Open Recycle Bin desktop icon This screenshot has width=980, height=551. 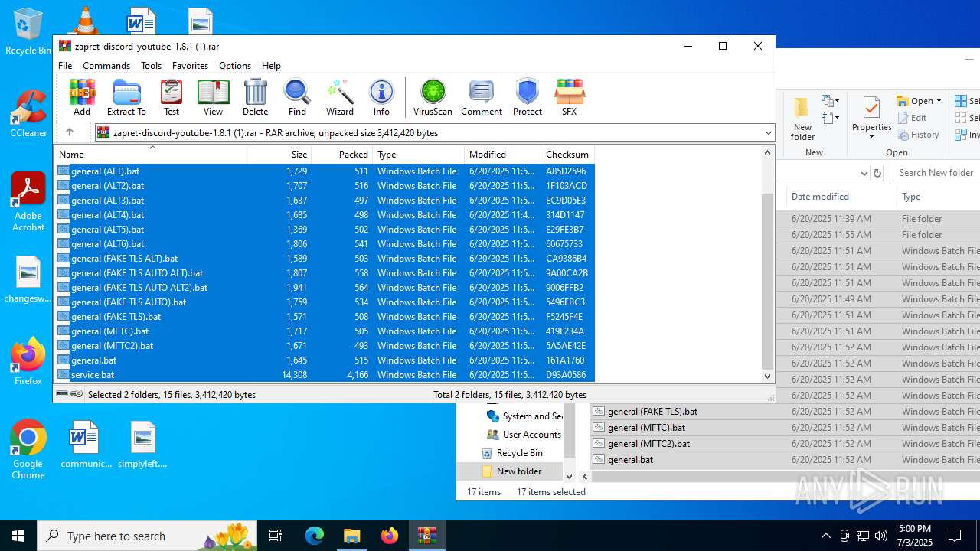(28, 32)
